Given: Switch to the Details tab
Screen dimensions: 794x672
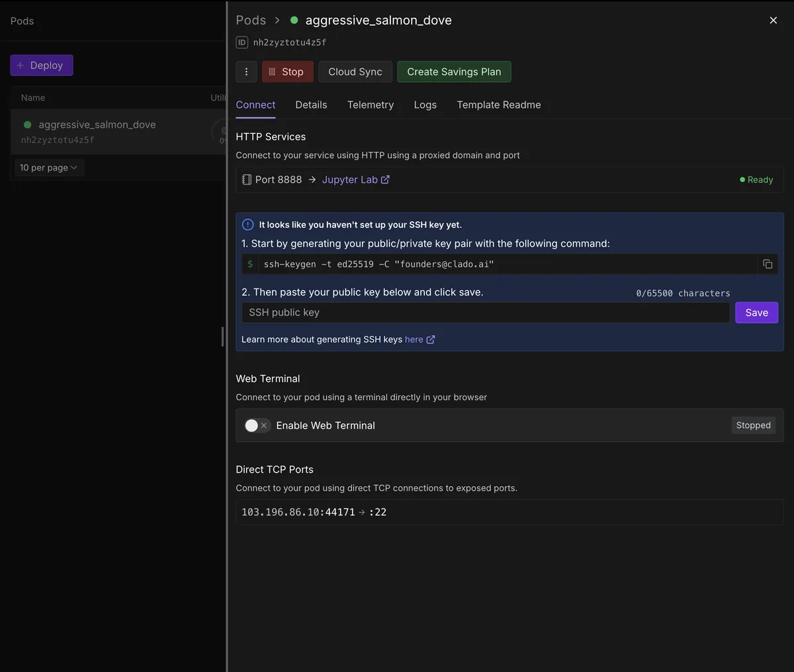Looking at the screenshot, I should coord(311,105).
